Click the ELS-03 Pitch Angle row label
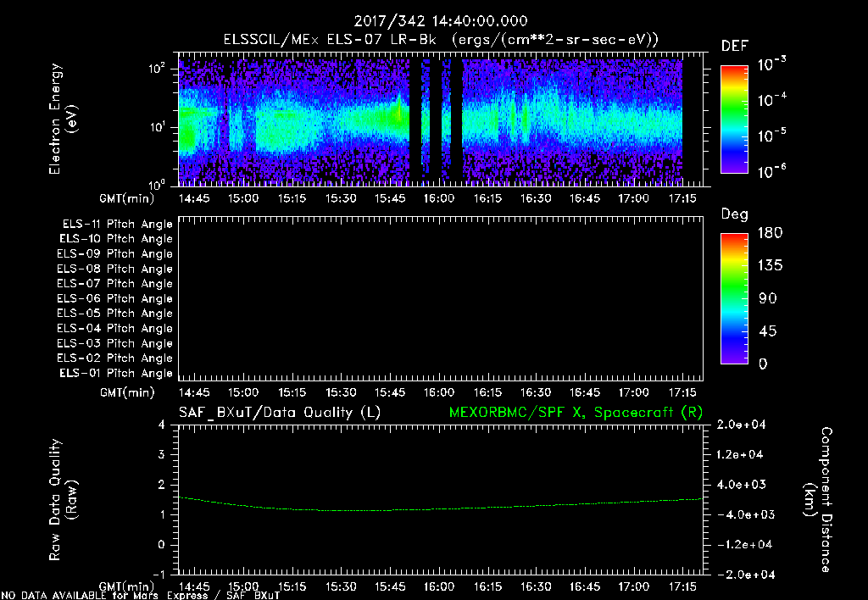The height and width of the screenshot is (600, 868). (115, 344)
